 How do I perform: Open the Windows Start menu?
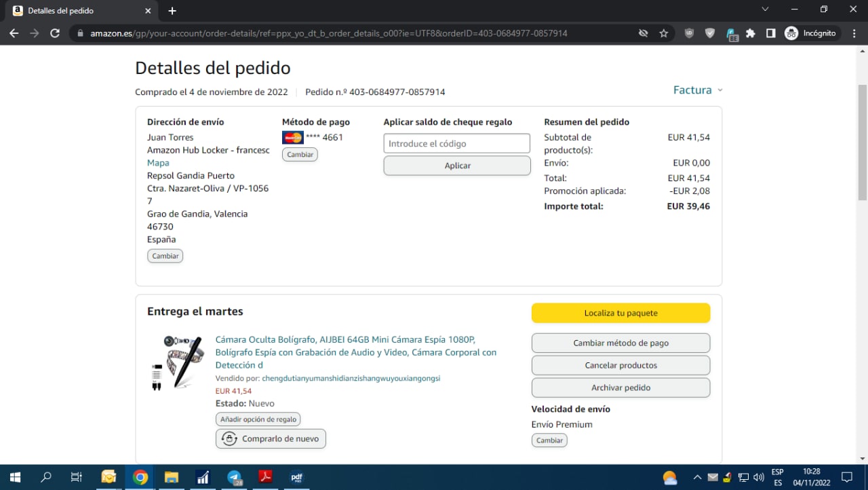click(15, 477)
